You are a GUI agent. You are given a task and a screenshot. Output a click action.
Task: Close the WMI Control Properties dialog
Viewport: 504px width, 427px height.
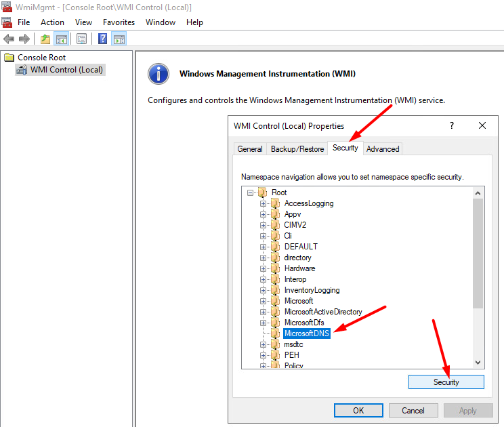click(482, 125)
